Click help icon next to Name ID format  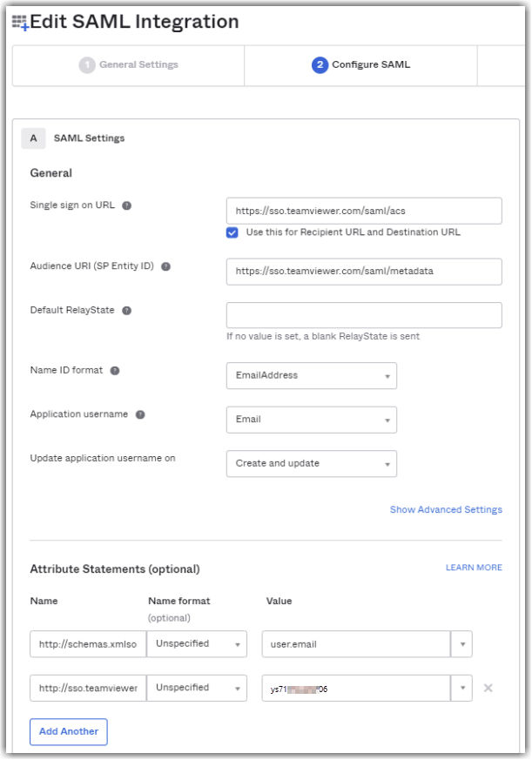pyautogui.click(x=115, y=371)
